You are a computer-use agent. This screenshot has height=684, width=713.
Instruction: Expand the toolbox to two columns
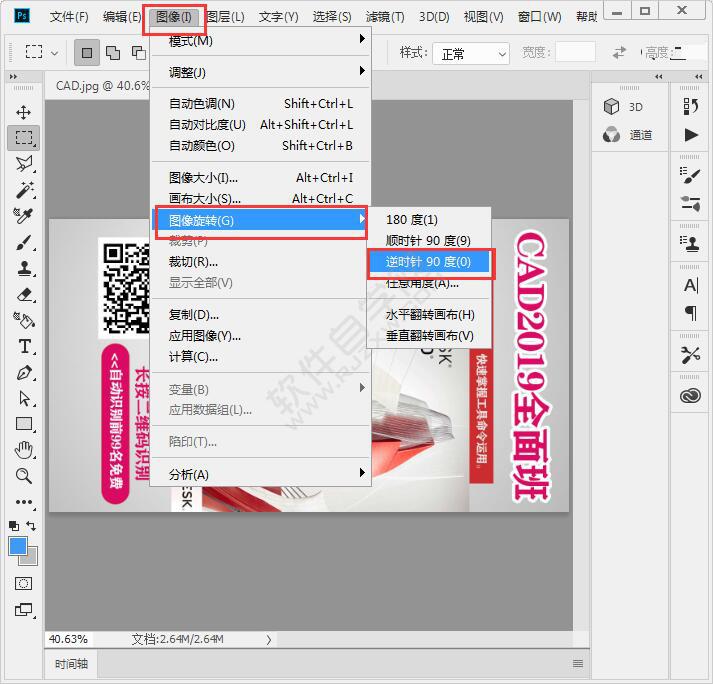click(13, 77)
